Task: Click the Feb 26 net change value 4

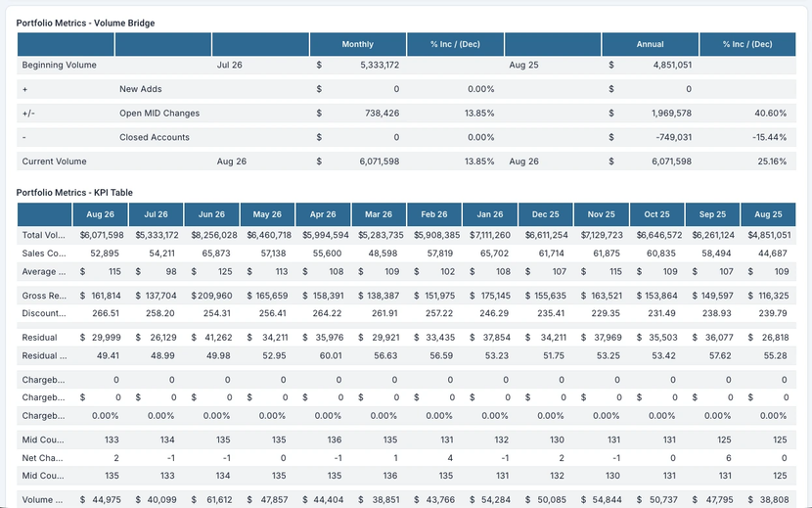Action: 450,458
